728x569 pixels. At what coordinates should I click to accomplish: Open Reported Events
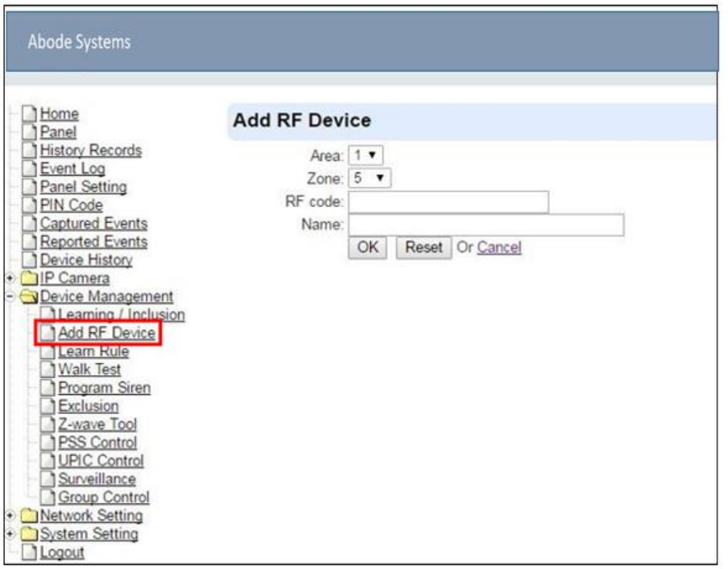tap(94, 242)
